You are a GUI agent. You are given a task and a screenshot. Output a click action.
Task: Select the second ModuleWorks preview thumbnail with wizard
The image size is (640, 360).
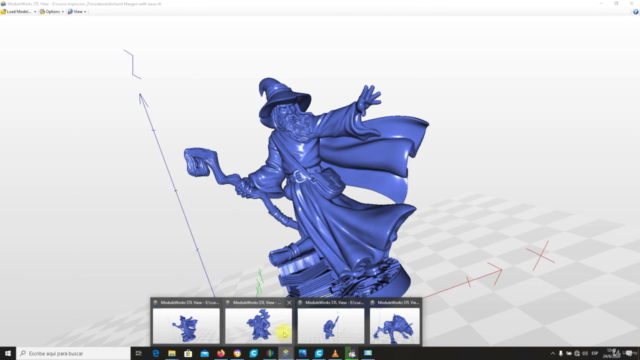coord(258,325)
